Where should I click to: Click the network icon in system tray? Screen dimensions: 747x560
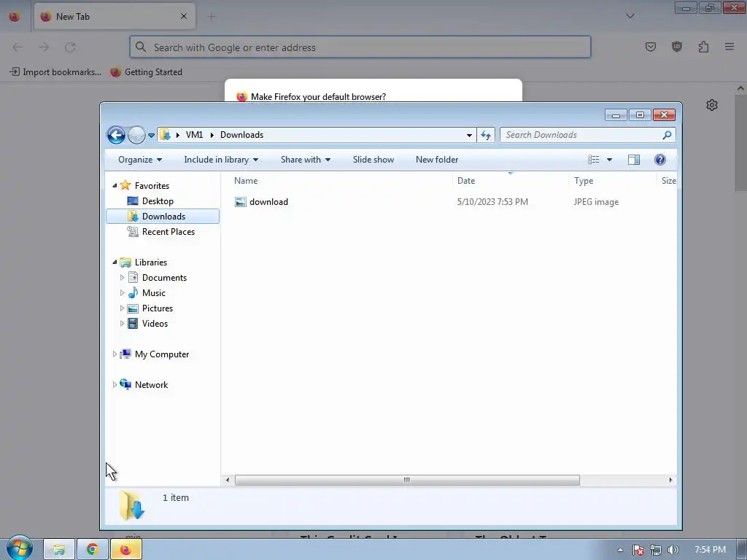pyautogui.click(x=656, y=550)
